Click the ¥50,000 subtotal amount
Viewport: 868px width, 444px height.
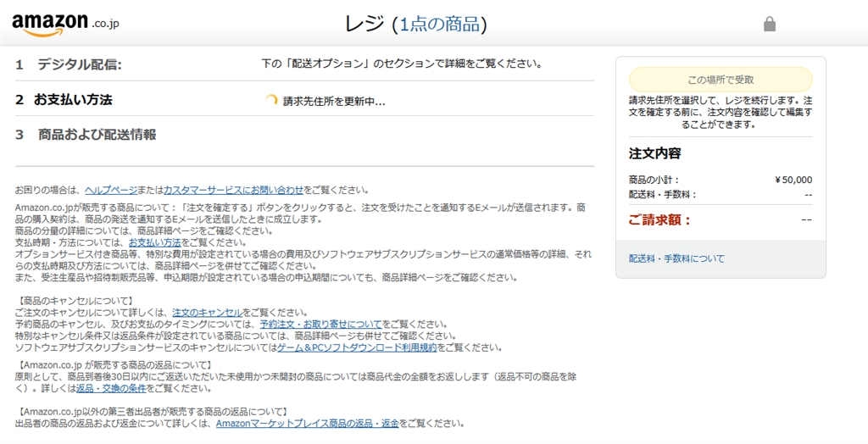[793, 180]
